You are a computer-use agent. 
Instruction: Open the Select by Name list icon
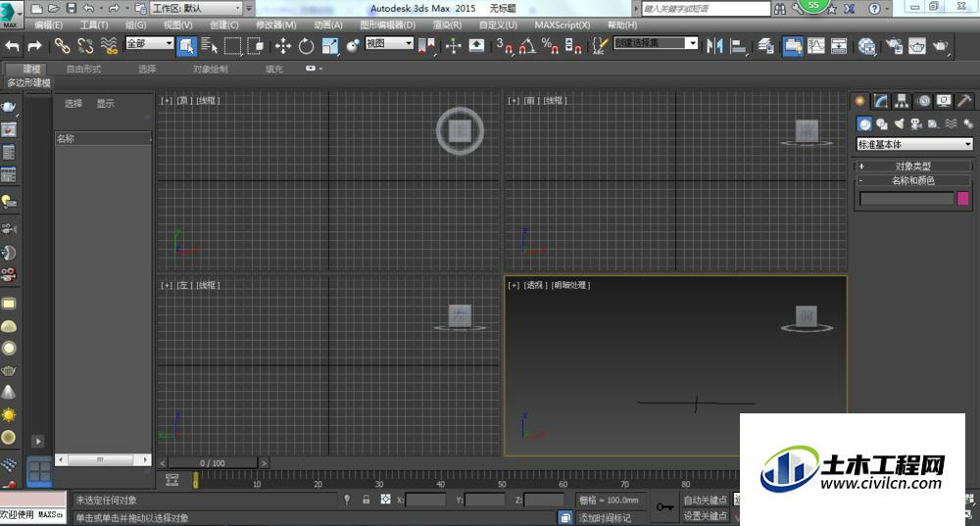pos(209,46)
